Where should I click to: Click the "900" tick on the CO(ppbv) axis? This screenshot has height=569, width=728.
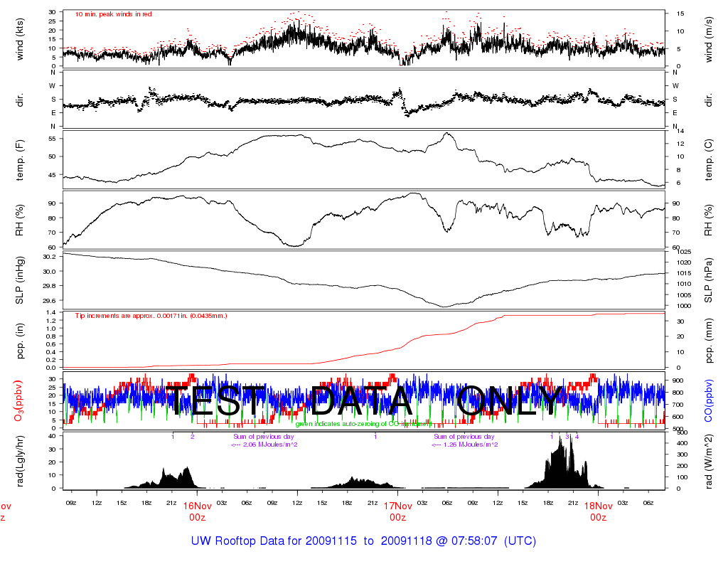[x=678, y=381]
